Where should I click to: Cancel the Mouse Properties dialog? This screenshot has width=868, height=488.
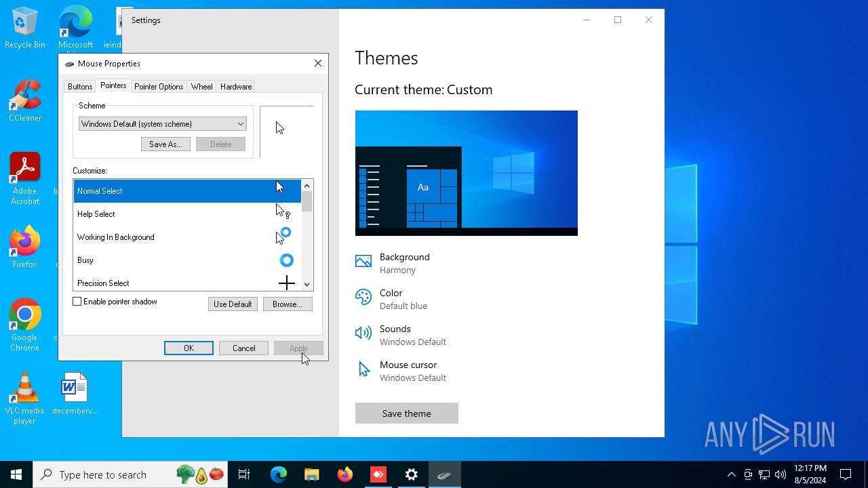(243, 348)
